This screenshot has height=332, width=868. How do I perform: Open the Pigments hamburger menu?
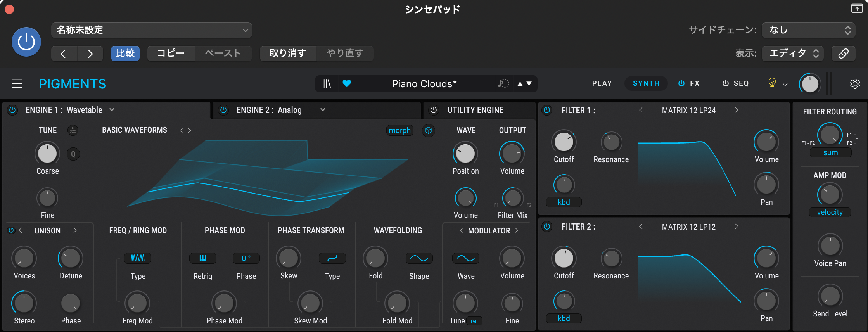pos(17,84)
